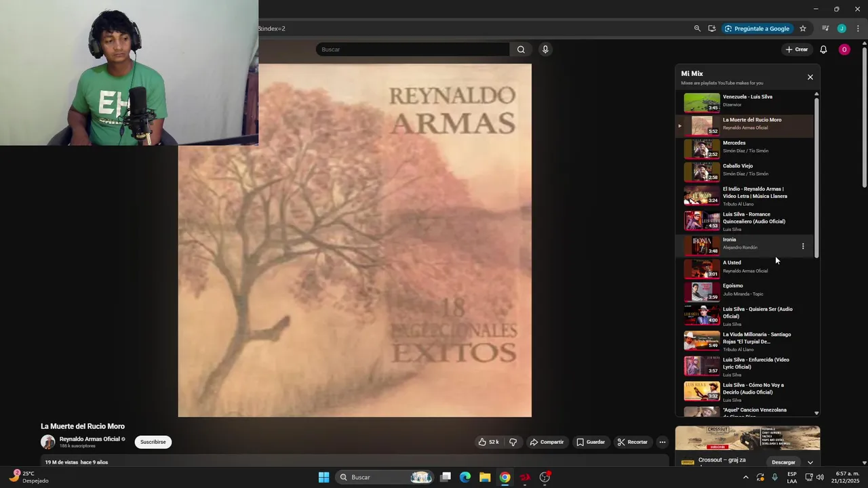Open Chrome media controls icon
868x488 pixels.
[825, 28]
